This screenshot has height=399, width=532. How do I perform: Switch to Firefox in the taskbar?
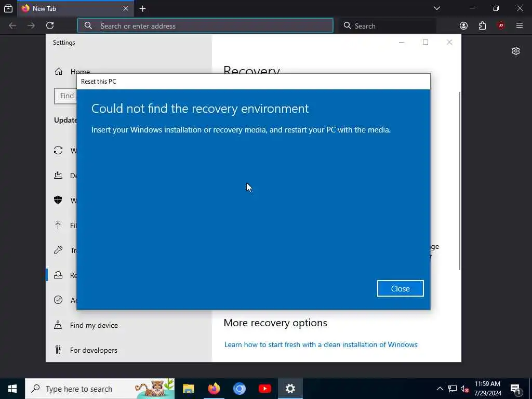click(214, 389)
